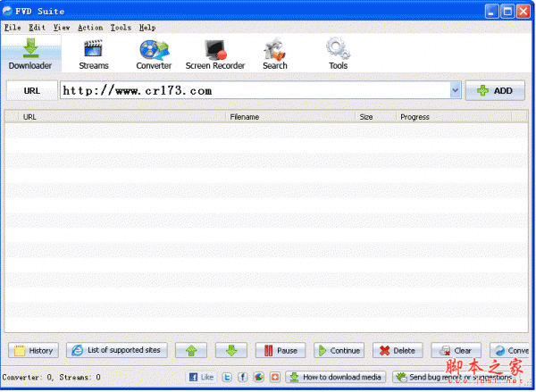This screenshot has width=536, height=392.
Task: Expand the URL address dropdown arrow
Action: click(x=456, y=90)
